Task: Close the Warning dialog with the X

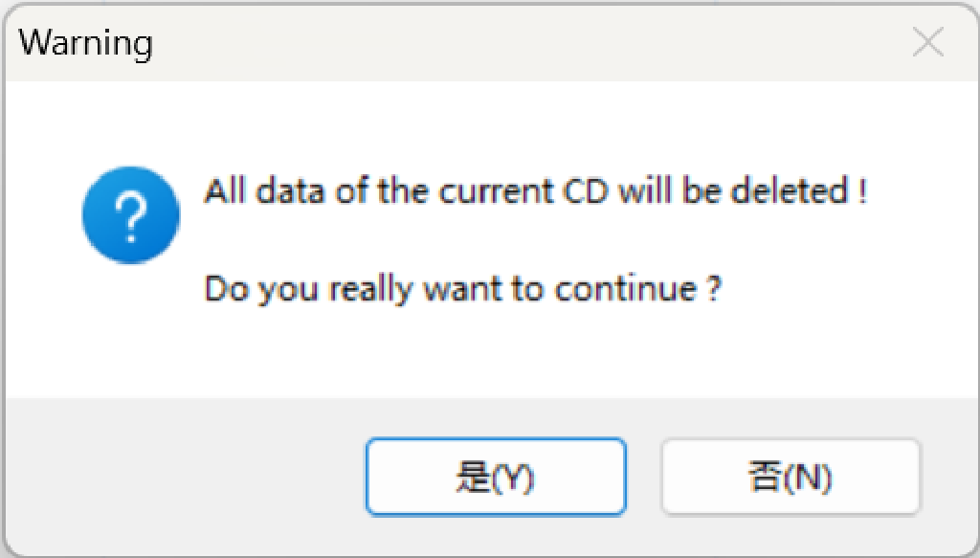Action: [927, 42]
